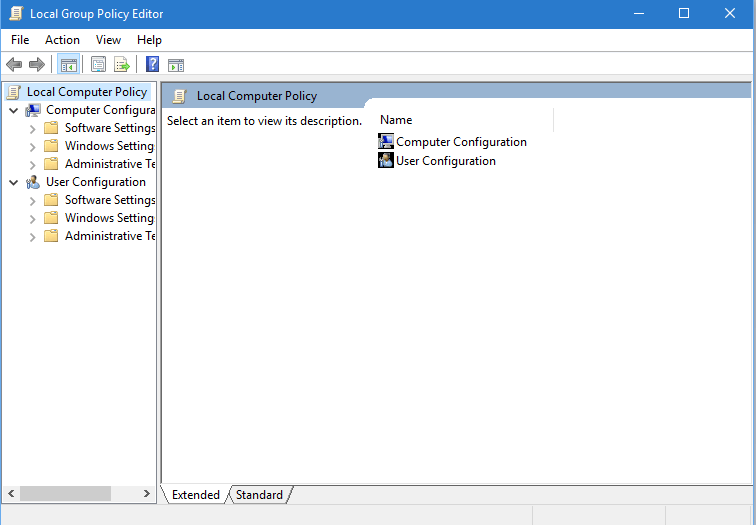The width and height of the screenshot is (756, 525).
Task: Collapse the User Configuration tree node
Action: click(x=14, y=183)
